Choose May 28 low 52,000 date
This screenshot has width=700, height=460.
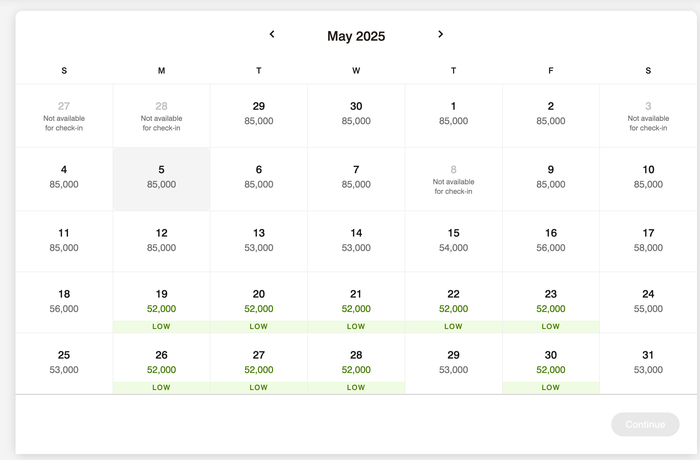coord(356,364)
